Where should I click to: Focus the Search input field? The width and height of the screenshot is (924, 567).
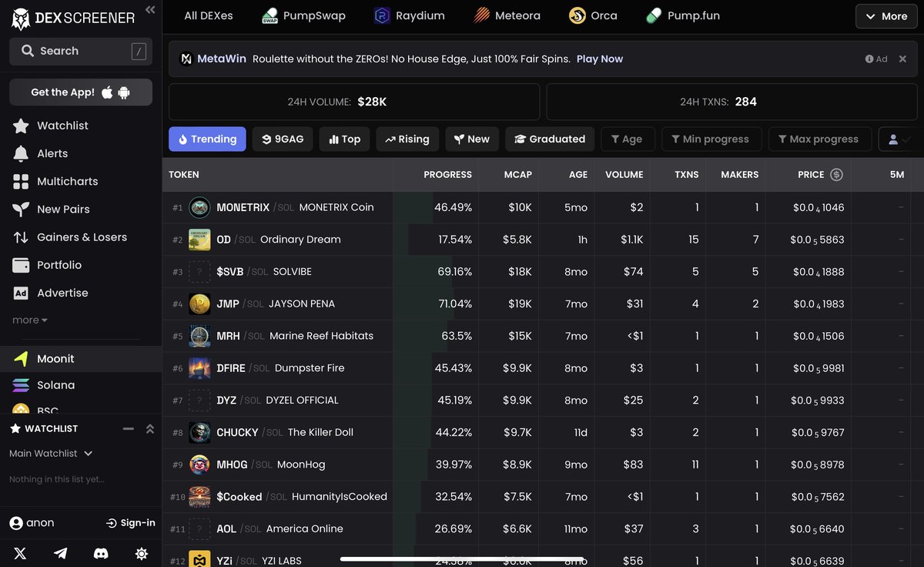point(81,51)
